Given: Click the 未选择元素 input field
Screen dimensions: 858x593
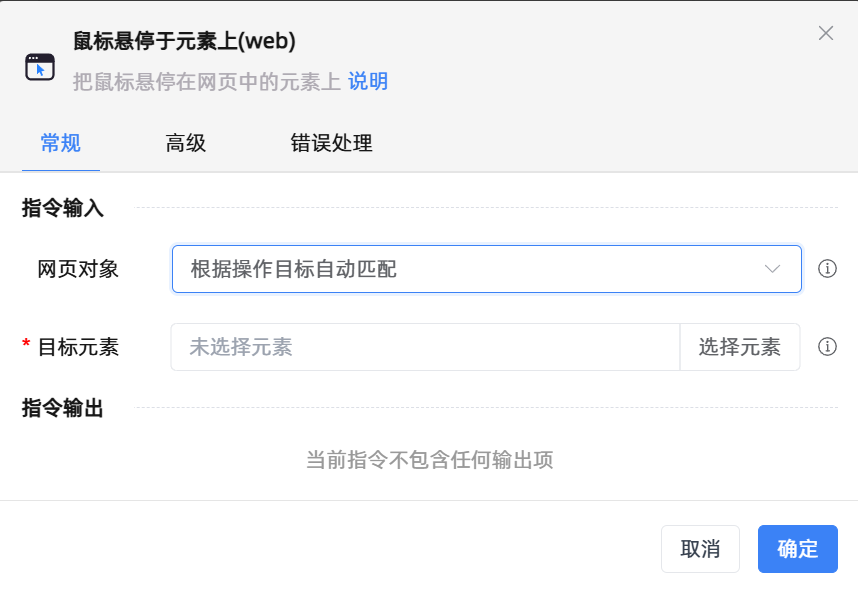Looking at the screenshot, I should click(425, 347).
